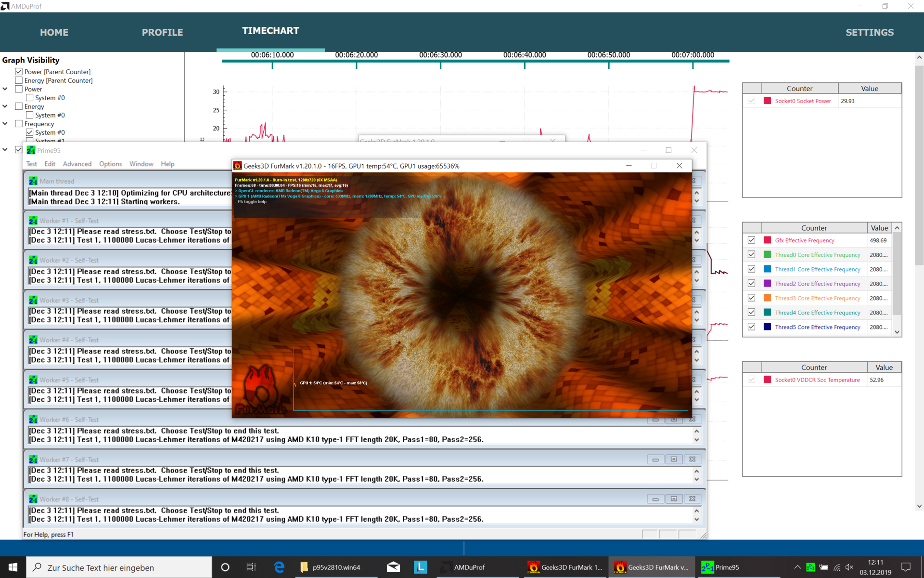The image size is (924, 578).
Task: Click the Cortana circle icon
Action: click(x=225, y=567)
